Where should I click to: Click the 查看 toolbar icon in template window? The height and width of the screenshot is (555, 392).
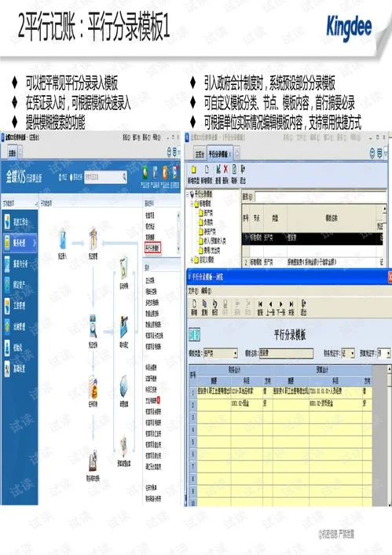[x=218, y=170]
